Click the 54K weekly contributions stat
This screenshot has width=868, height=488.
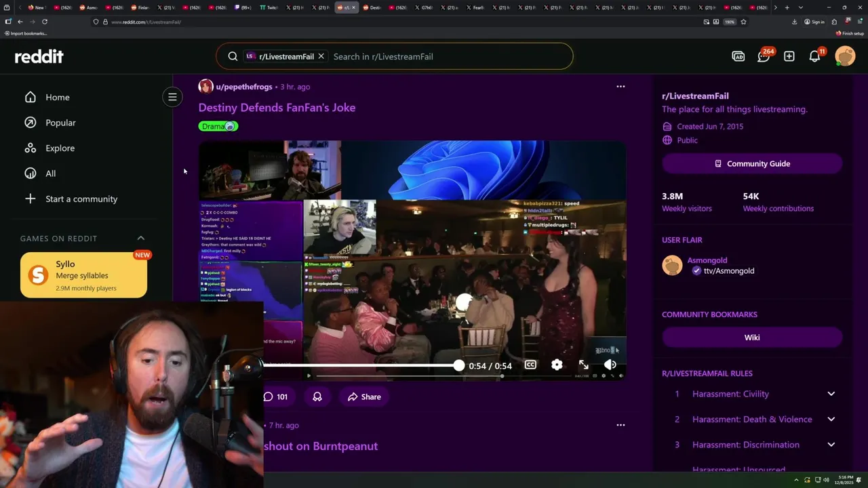[778, 202]
